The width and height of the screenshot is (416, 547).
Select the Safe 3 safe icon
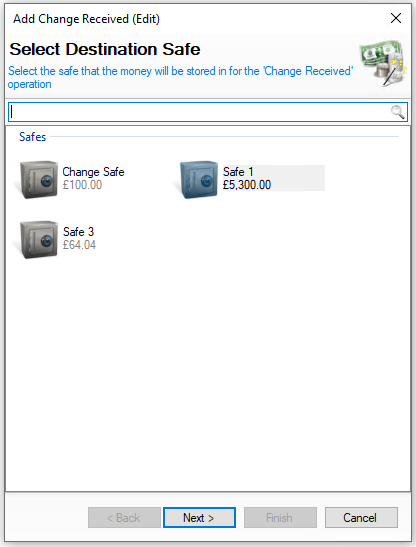point(38,239)
